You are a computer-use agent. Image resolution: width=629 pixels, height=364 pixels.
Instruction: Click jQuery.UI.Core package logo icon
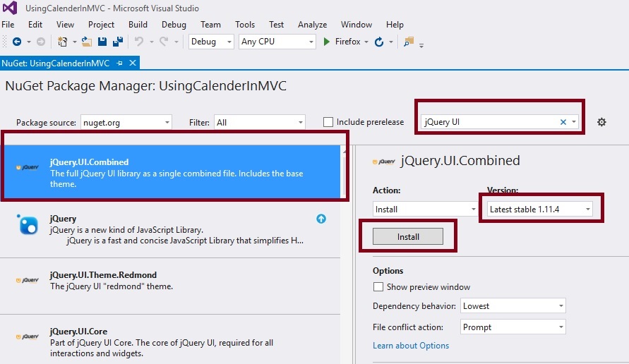click(x=28, y=336)
